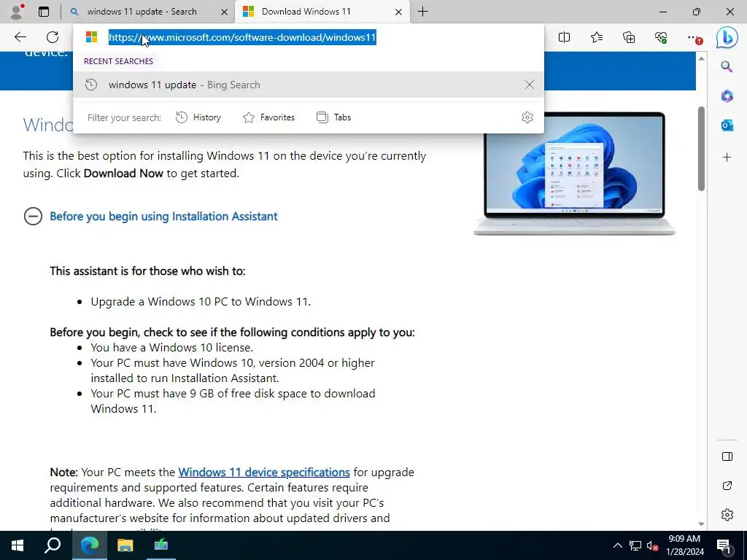Open the address bar search settings gear
747x560 pixels.
tap(527, 117)
